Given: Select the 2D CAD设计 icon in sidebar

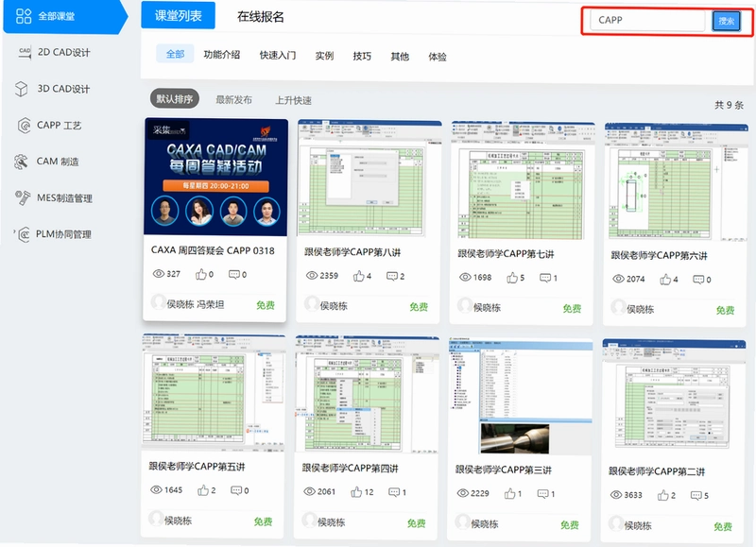Looking at the screenshot, I should click(25, 52).
